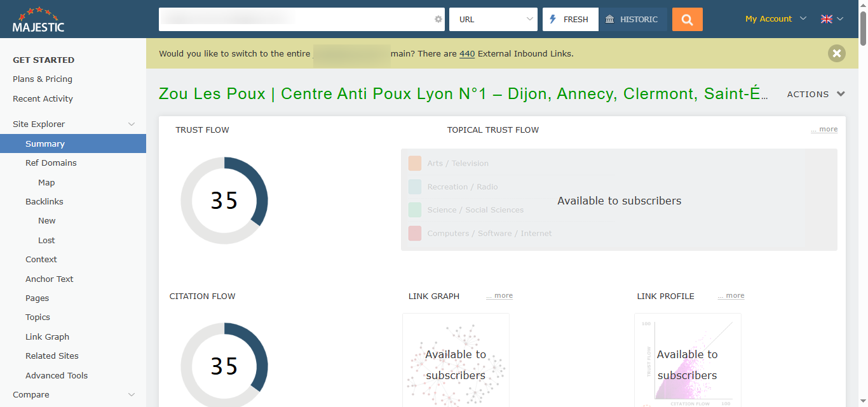Open the My Account dropdown
The image size is (868, 407).
[x=775, y=19]
